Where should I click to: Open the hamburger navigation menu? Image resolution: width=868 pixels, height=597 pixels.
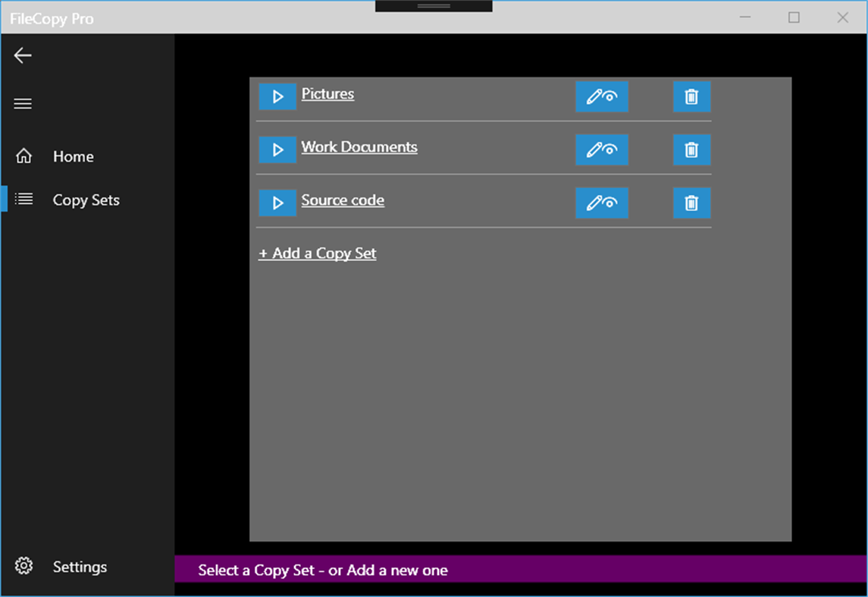click(22, 103)
